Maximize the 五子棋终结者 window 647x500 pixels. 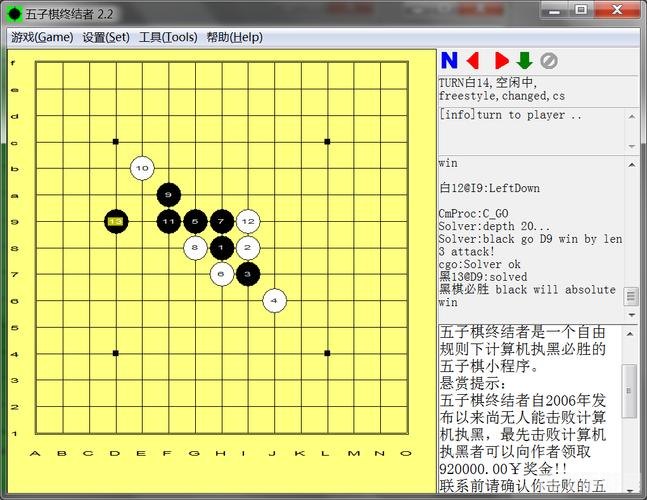tap(581, 9)
